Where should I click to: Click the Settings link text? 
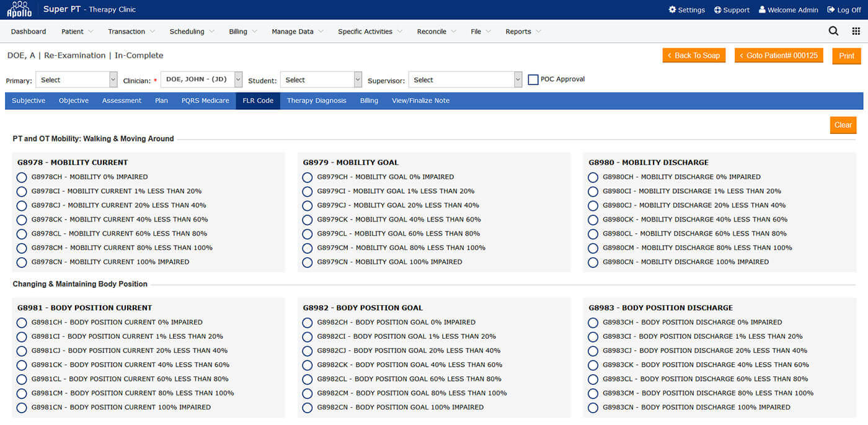pyautogui.click(x=691, y=10)
